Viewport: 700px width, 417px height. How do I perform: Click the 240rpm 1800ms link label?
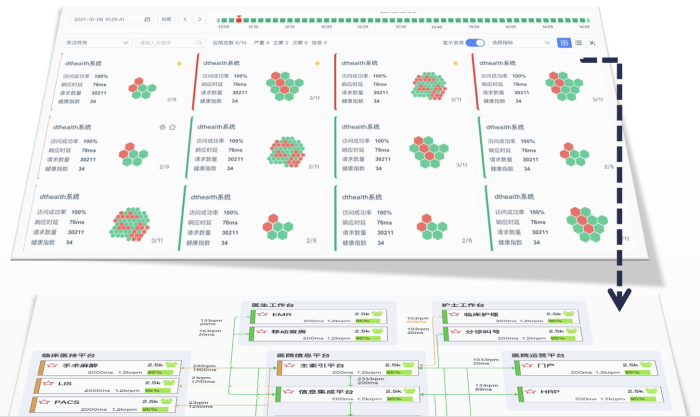click(x=204, y=367)
